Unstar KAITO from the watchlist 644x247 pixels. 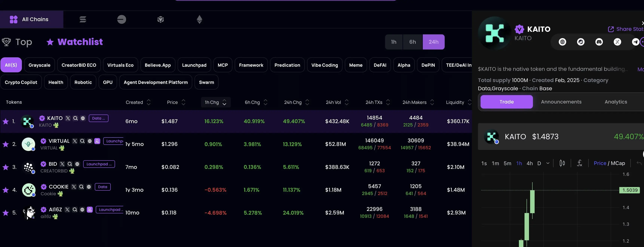[x=5, y=121]
